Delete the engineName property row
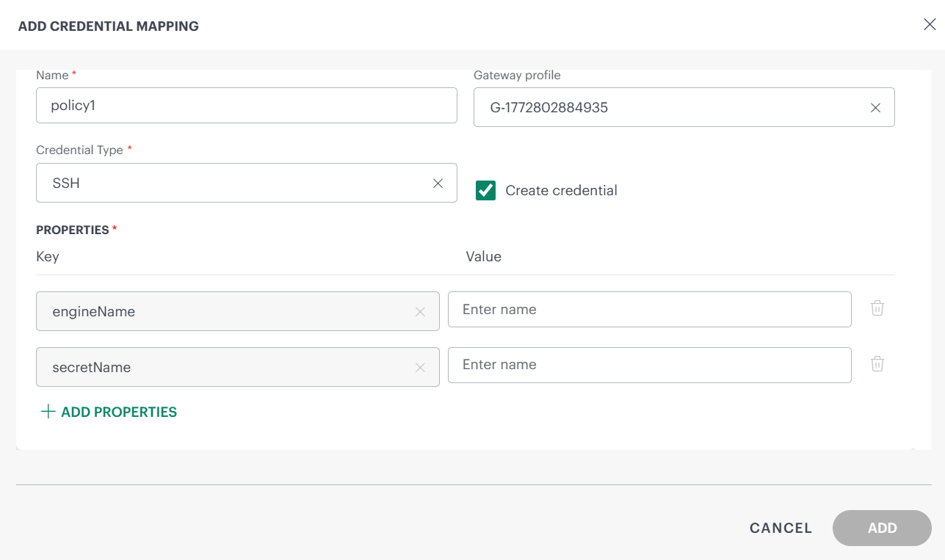The image size is (945, 560). (x=877, y=308)
